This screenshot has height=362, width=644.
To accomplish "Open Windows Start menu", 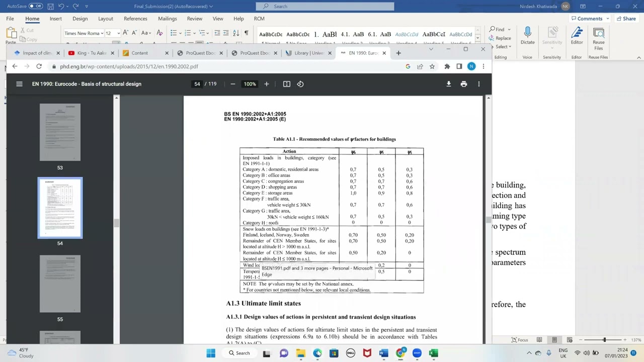I will 211,353.
